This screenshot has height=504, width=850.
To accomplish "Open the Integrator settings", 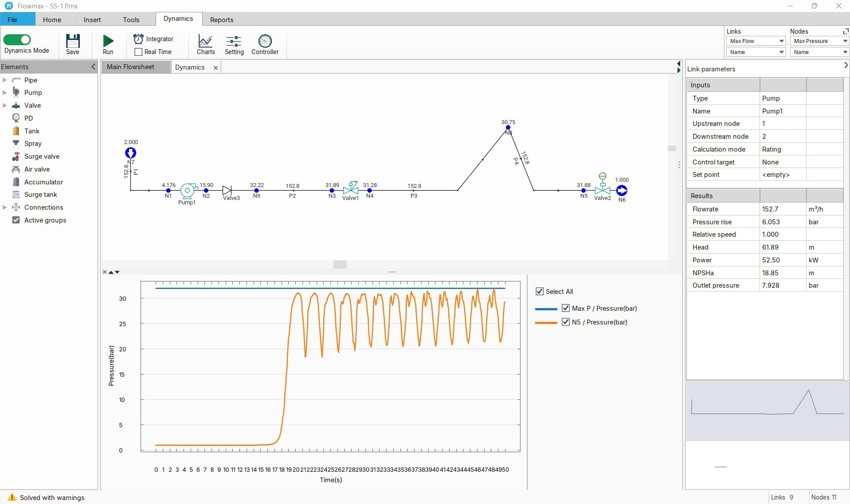I will tap(153, 39).
